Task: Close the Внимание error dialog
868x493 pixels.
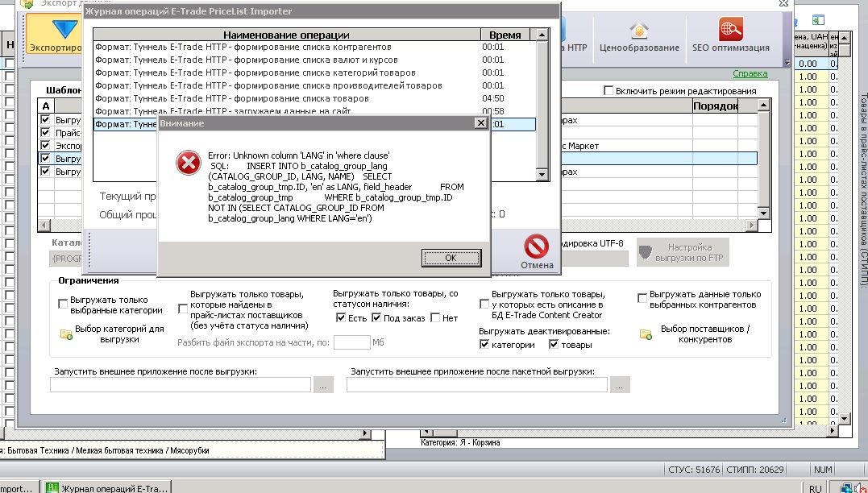Action: tap(480, 122)
